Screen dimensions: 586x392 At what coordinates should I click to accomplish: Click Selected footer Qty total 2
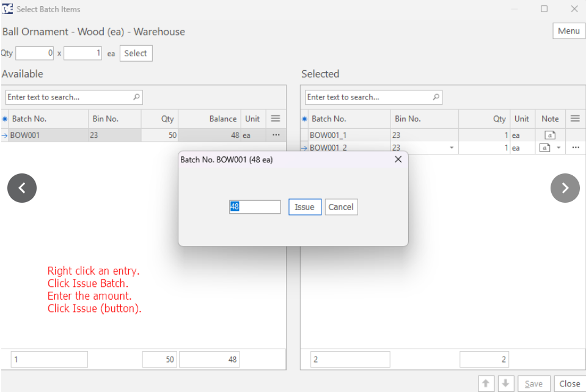coord(485,359)
